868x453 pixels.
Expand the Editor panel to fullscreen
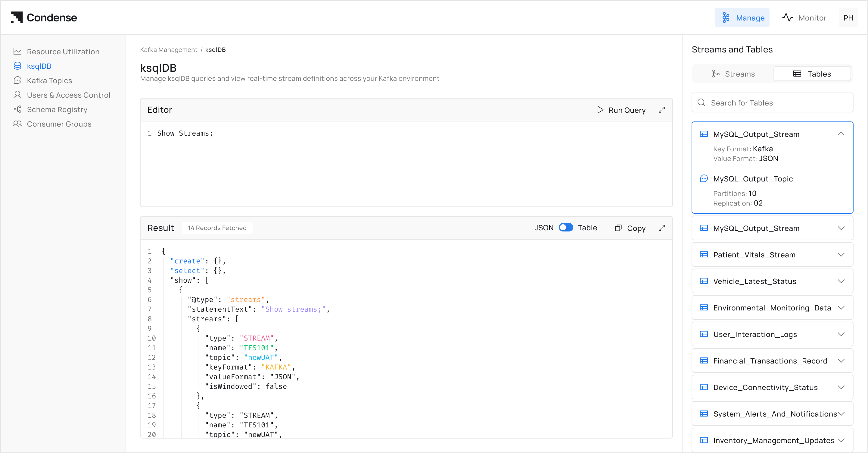pyautogui.click(x=661, y=110)
